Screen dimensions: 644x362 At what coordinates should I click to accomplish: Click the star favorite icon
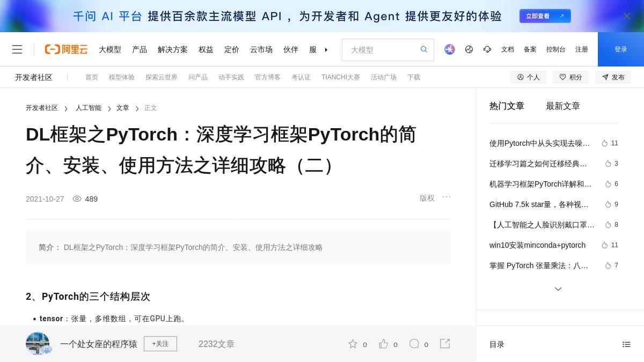[x=353, y=344]
